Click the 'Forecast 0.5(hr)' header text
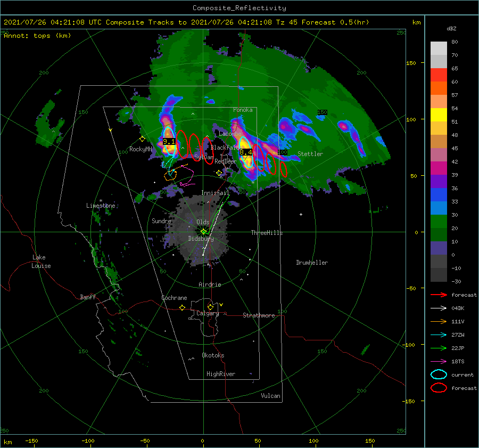 [335, 22]
